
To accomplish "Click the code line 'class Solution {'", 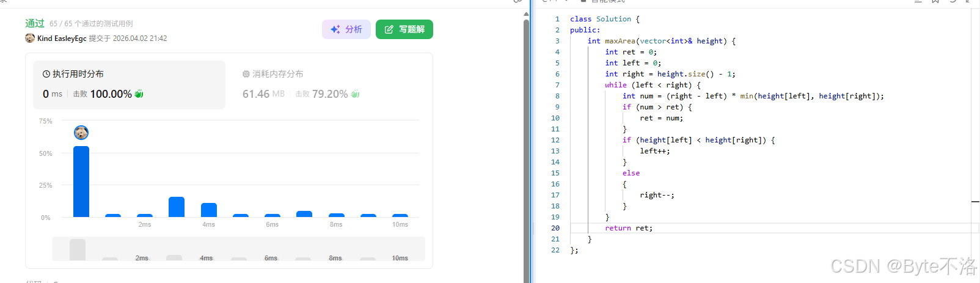I will [605, 19].
